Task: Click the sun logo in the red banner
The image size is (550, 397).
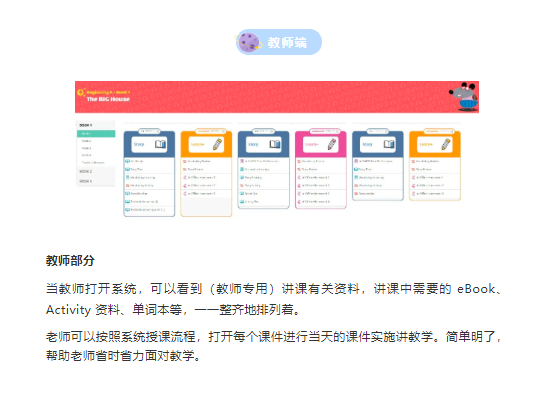Action: pos(81,93)
